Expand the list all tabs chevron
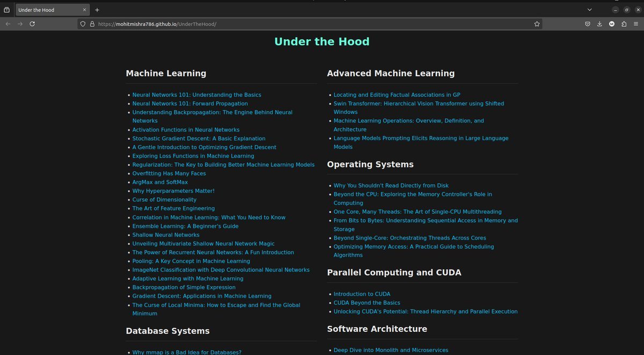Screen dimensions: 644x355 point(589,10)
